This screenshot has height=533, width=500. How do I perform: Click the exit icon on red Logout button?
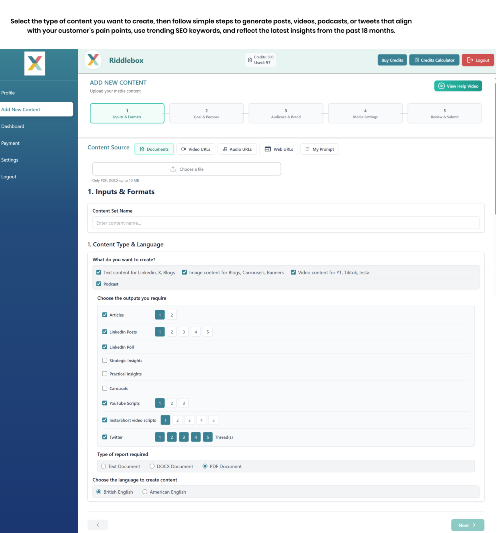tap(470, 60)
